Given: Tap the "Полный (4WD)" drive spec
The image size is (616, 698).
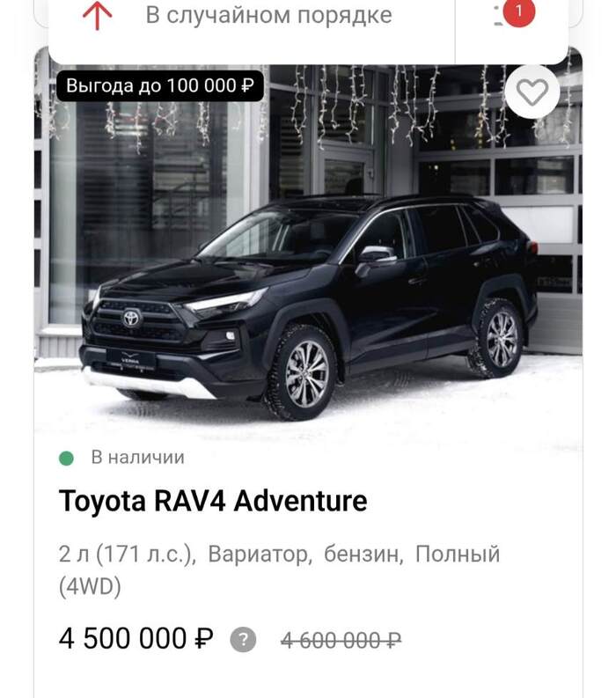Looking at the screenshot, I should tap(280, 570).
